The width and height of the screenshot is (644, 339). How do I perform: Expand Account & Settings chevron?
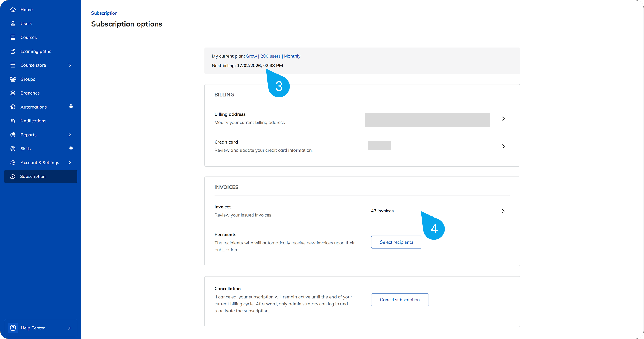point(70,162)
